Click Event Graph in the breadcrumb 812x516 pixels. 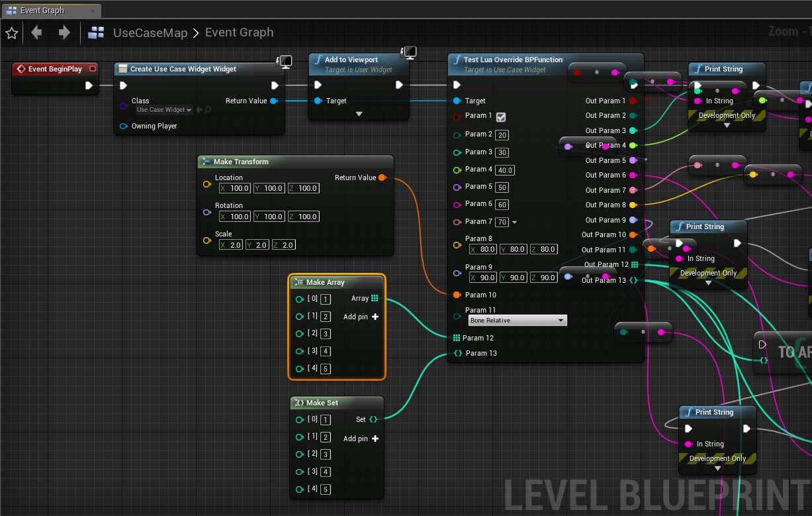[239, 32]
